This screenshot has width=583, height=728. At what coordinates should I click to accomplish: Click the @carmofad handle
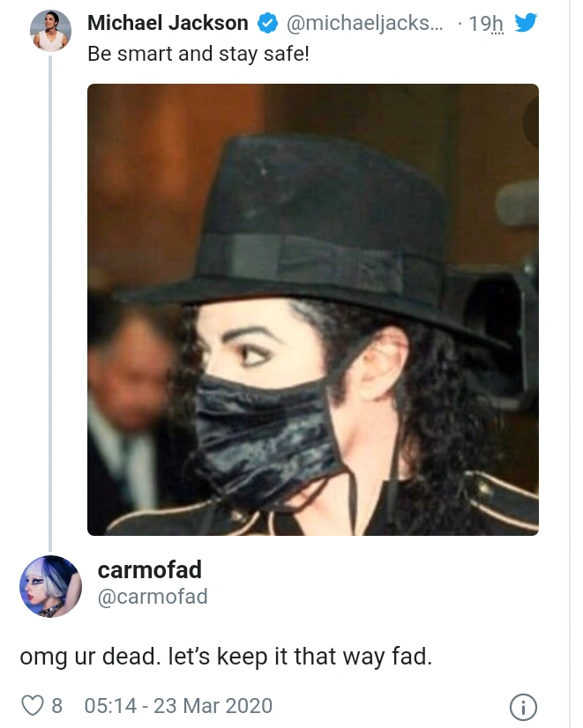pyautogui.click(x=153, y=597)
